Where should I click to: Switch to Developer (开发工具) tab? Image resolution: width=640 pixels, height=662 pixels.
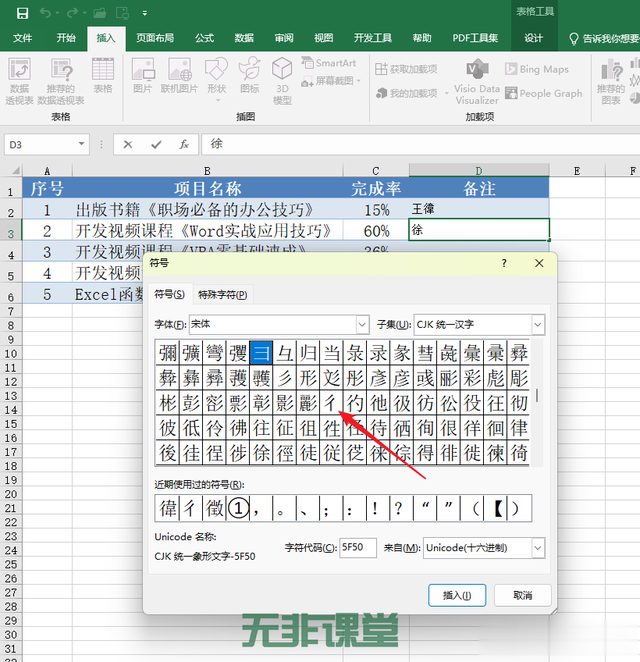373,38
